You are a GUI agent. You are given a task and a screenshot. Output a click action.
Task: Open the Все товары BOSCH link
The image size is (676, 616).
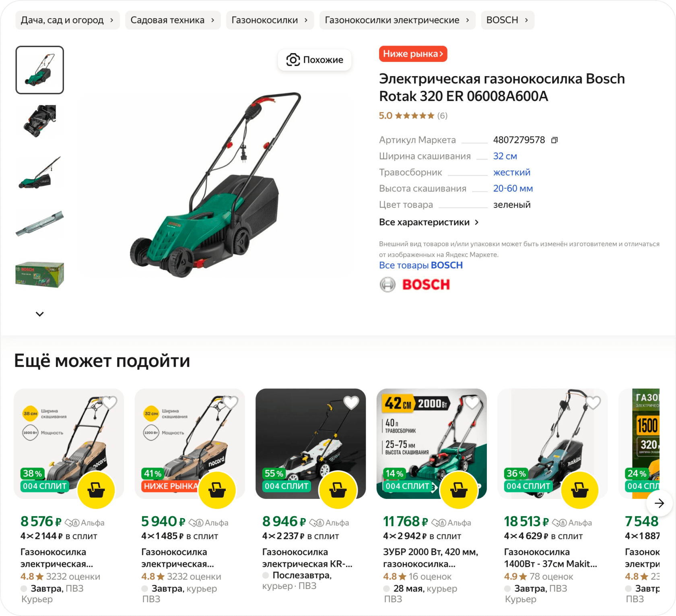coord(421,265)
